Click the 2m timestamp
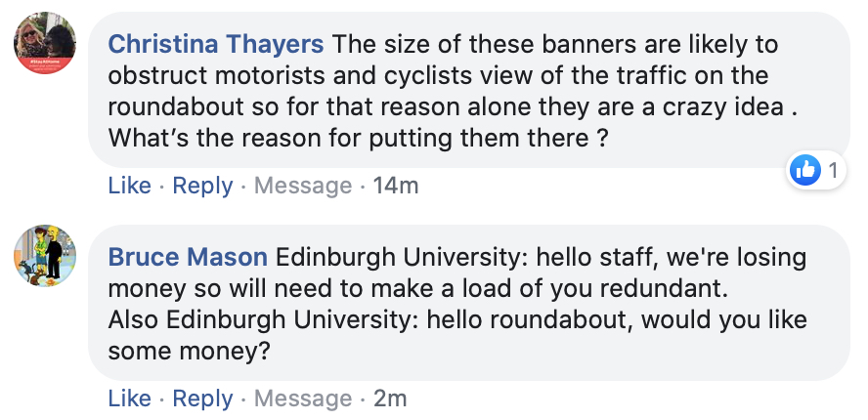The image size is (868, 420). [390, 399]
